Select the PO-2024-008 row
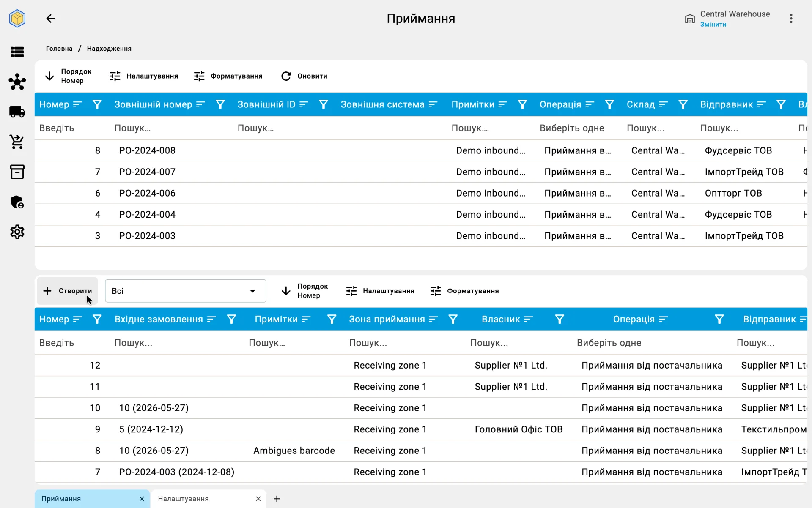Image resolution: width=812 pixels, height=508 pixels. click(x=421, y=150)
